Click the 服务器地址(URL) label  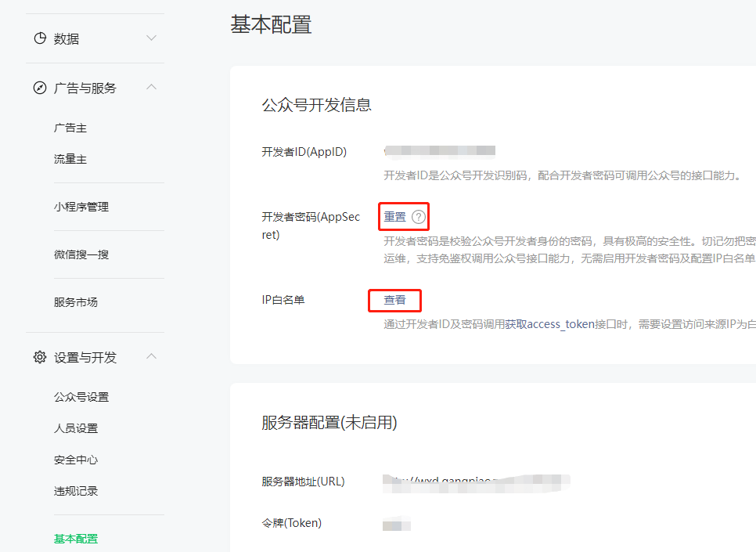pyautogui.click(x=304, y=482)
